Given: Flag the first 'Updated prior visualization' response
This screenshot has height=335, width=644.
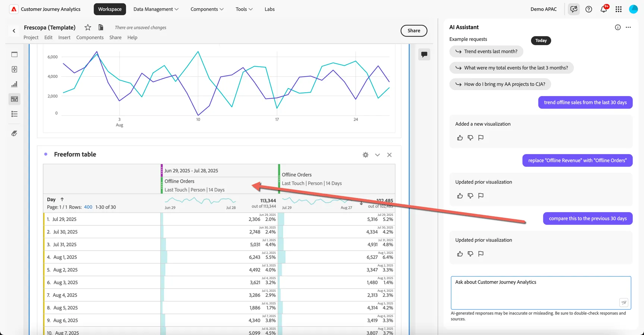Looking at the screenshot, I should [481, 196].
